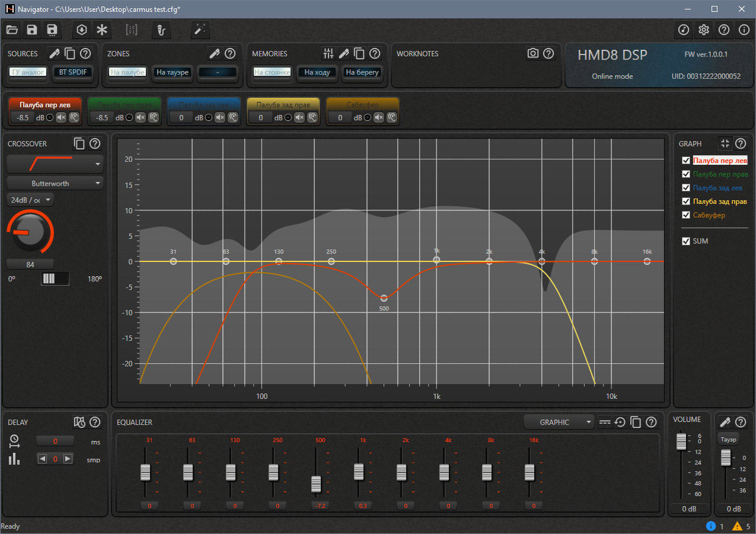
Task: Click the warning triangle in status bar
Action: (738, 526)
